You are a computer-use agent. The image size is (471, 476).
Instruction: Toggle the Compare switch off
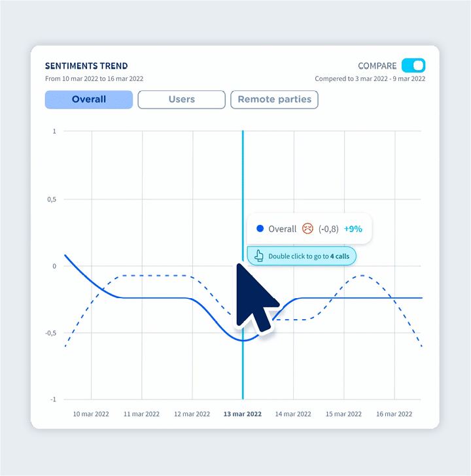pyautogui.click(x=413, y=65)
